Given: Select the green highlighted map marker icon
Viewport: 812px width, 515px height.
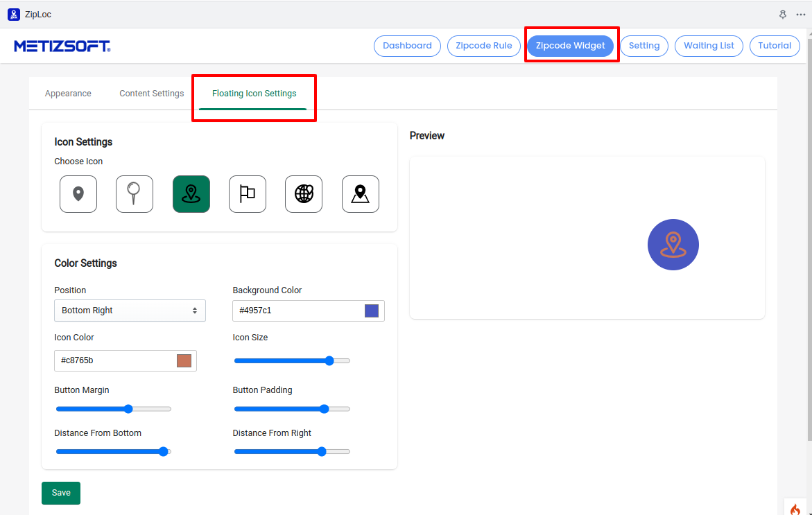Looking at the screenshot, I should [x=191, y=194].
